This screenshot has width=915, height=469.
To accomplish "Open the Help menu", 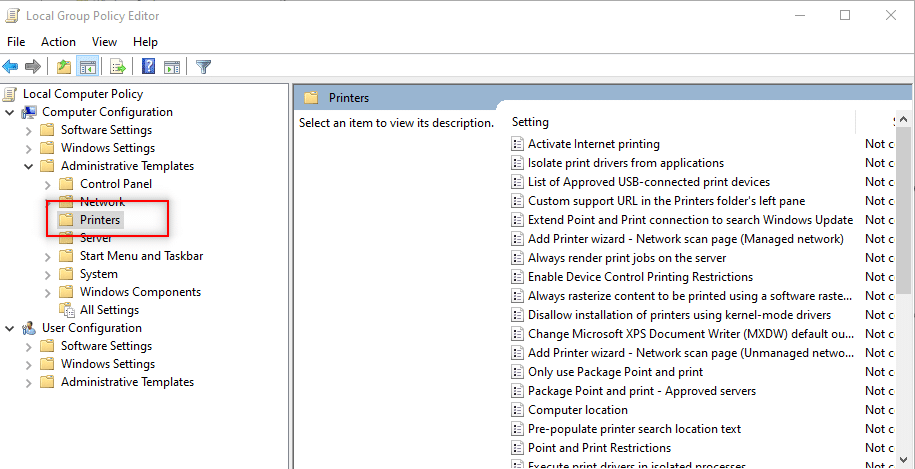I will click(x=145, y=42).
